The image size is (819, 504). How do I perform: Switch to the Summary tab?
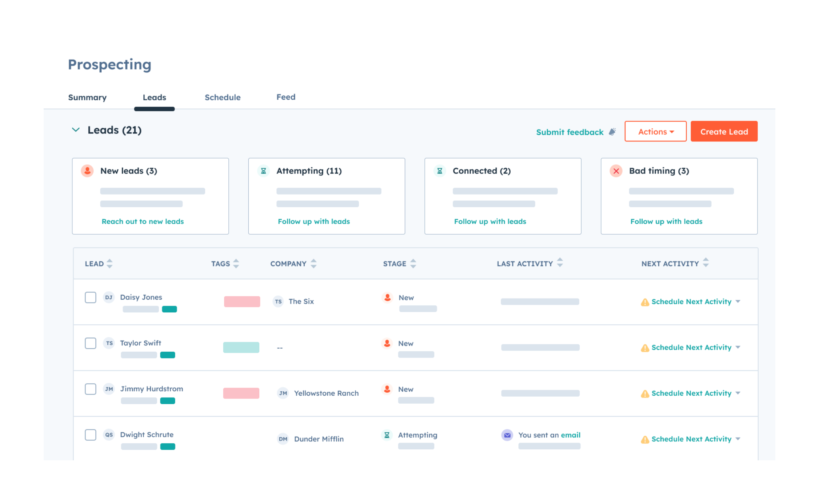pyautogui.click(x=87, y=97)
